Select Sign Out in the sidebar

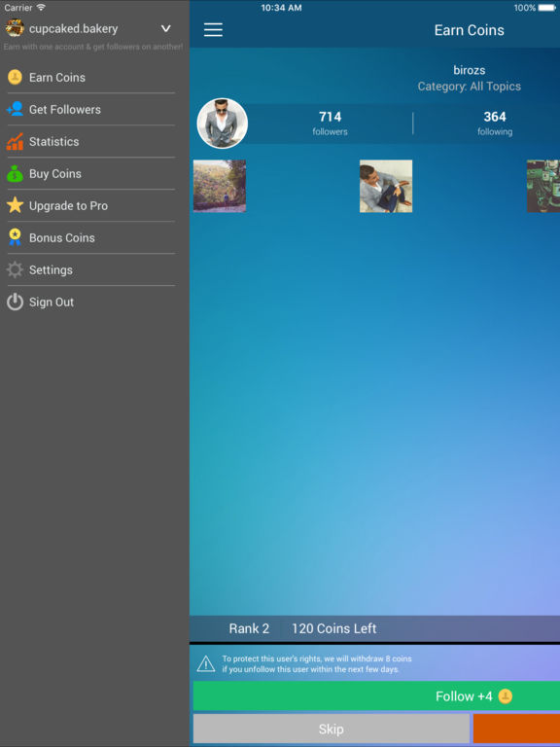(90, 302)
